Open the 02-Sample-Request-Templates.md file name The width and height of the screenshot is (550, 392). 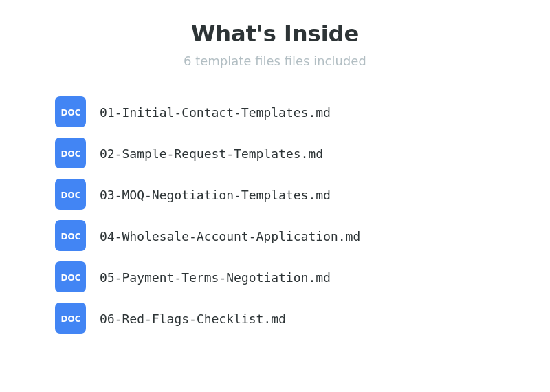[x=211, y=154]
